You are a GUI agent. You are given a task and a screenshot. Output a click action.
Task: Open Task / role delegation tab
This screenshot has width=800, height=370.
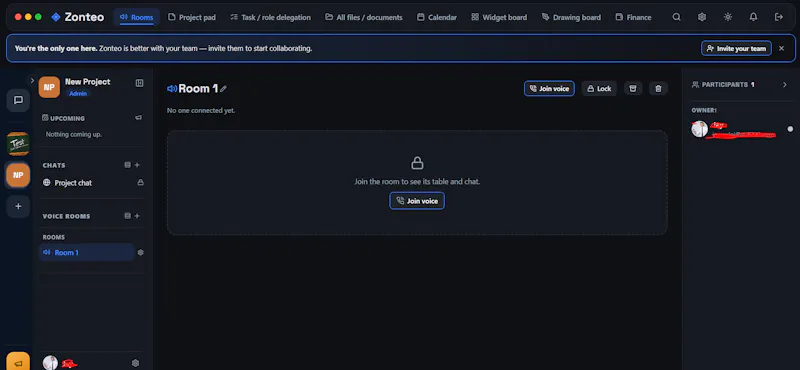(x=270, y=17)
